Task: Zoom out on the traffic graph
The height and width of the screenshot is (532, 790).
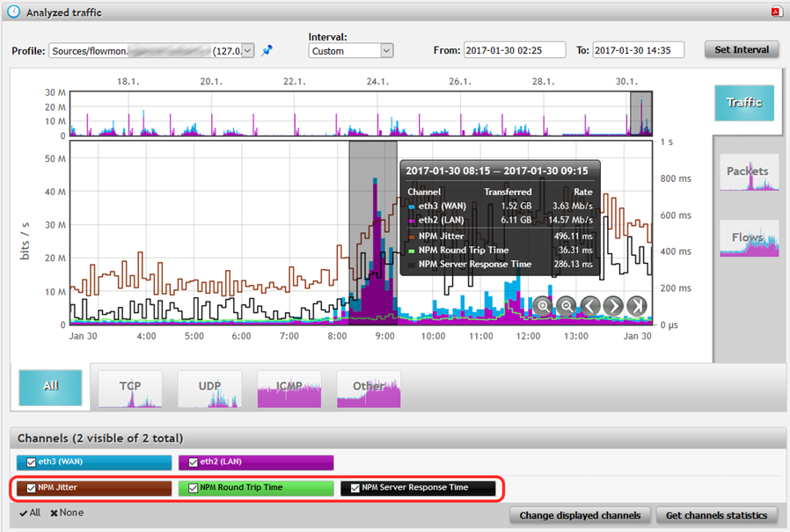Action: (567, 306)
